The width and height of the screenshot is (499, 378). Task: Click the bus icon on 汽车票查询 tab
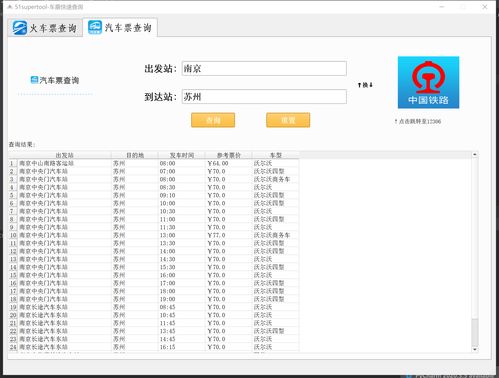pyautogui.click(x=95, y=27)
